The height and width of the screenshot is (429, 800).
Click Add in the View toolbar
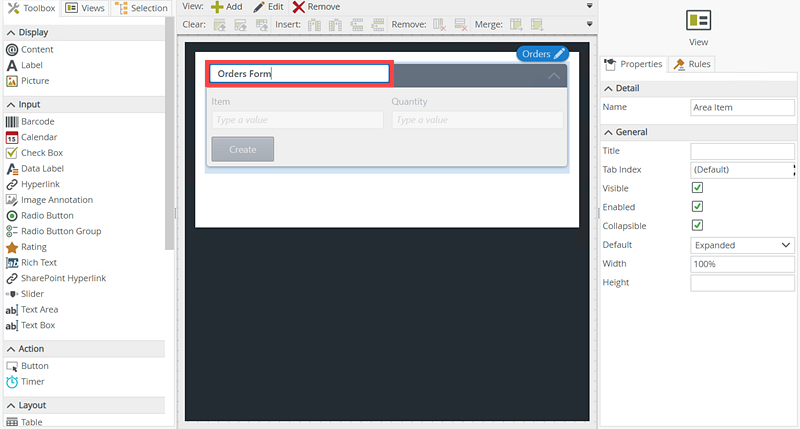coord(227,7)
